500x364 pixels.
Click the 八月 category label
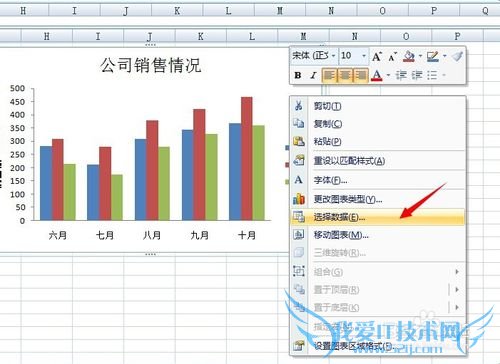(152, 235)
